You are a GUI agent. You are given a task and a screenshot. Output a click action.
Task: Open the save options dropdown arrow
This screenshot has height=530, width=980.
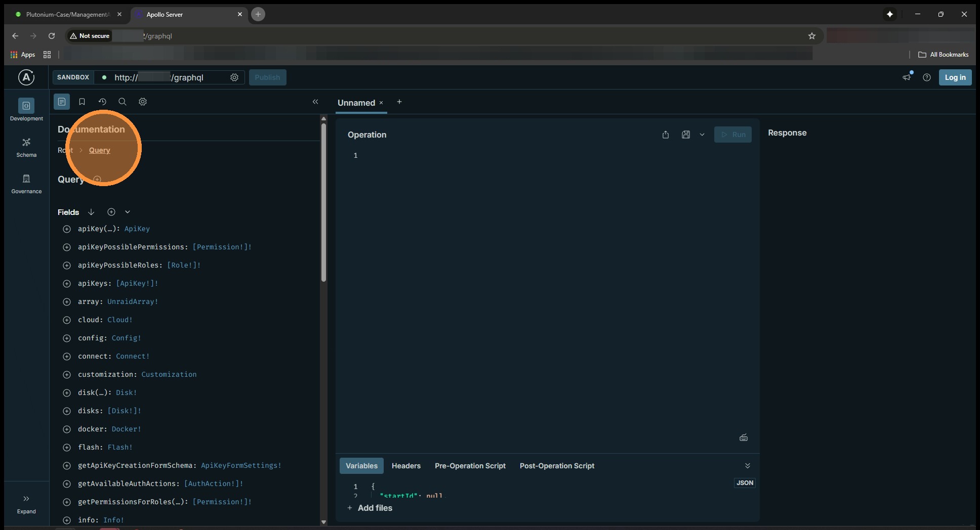pos(702,135)
